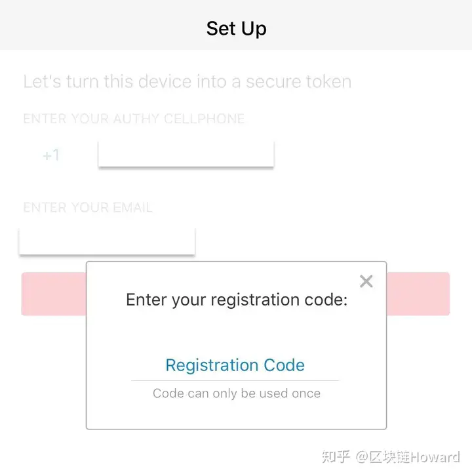Focus the Registration Code input field
472x476 pixels.
pos(235,365)
